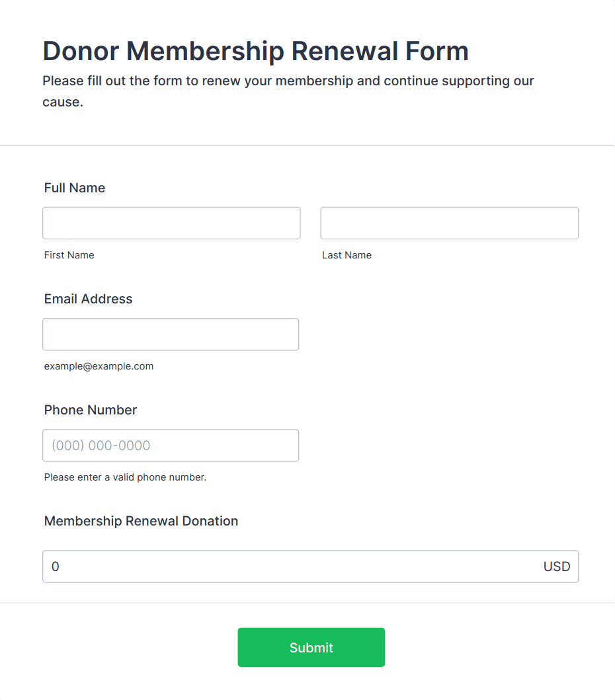
Task: Click the USD currency suffix
Action: (557, 567)
